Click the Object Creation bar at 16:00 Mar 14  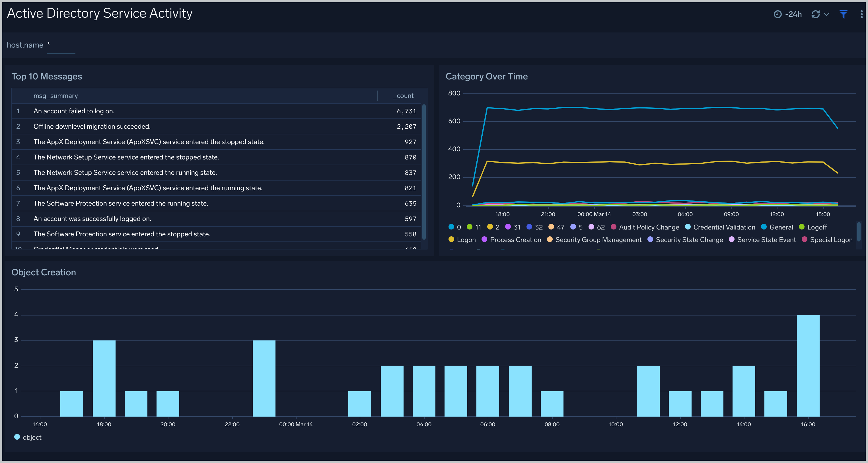pyautogui.click(x=808, y=366)
